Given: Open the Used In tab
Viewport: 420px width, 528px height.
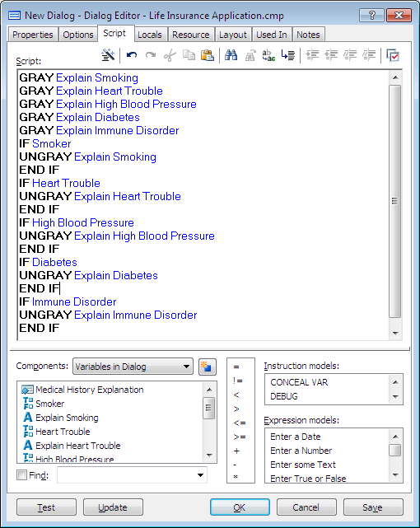Looking at the screenshot, I should [272, 35].
